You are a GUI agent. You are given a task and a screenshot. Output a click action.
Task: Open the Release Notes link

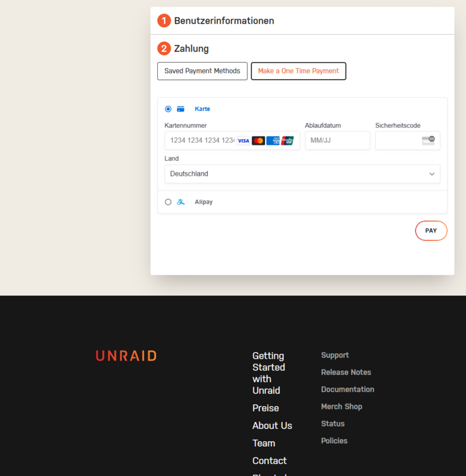pos(346,372)
